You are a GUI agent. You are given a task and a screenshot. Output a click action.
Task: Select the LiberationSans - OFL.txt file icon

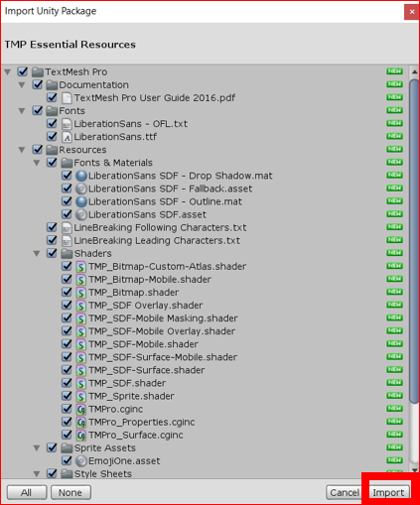(x=67, y=124)
